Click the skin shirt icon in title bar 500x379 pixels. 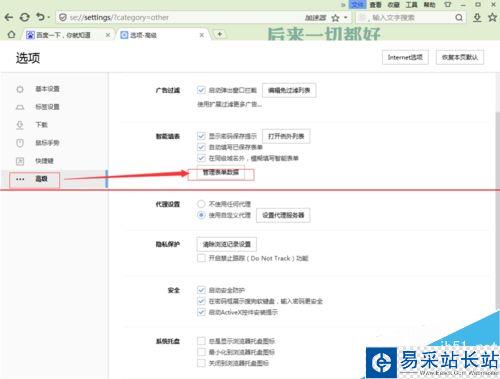coord(448,5)
